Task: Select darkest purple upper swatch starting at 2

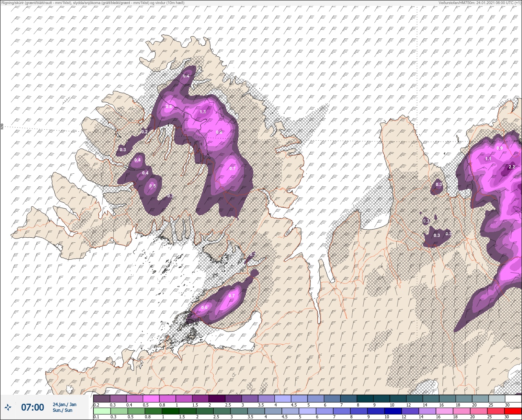Action: (x=217, y=398)
